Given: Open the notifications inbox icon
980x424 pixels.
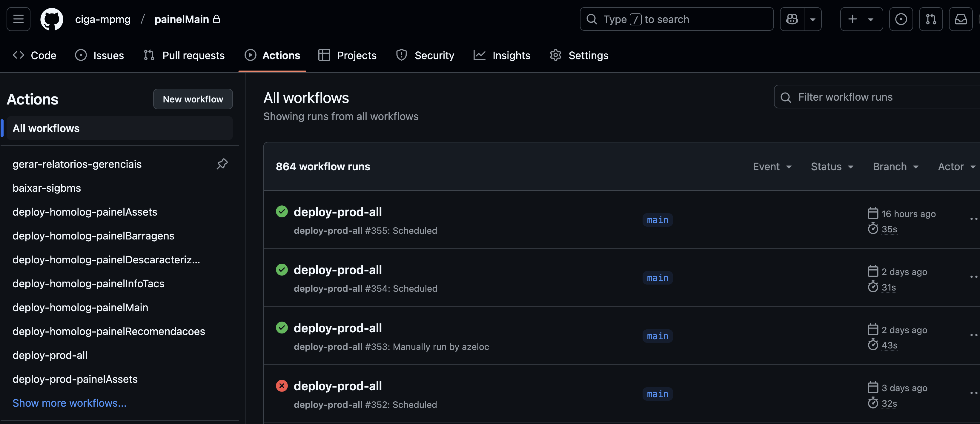Looking at the screenshot, I should pos(960,19).
